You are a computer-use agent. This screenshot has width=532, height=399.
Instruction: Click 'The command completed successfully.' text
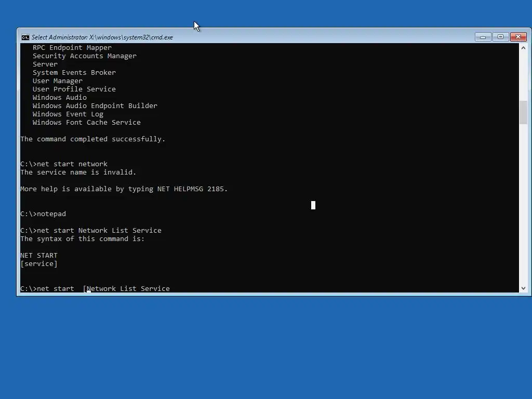click(92, 139)
